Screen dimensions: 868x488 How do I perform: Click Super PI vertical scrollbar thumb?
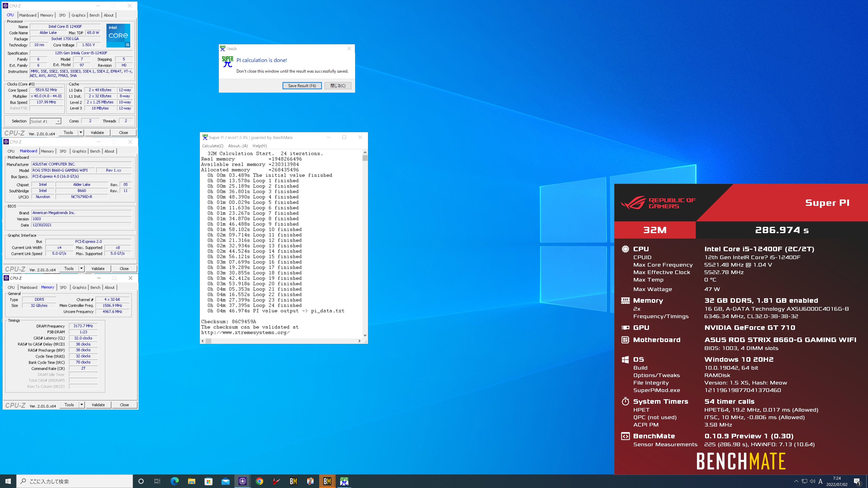point(365,158)
